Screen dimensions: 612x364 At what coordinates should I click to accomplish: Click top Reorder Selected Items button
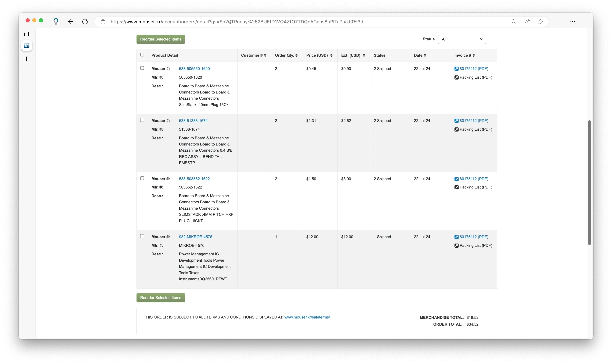[161, 39]
